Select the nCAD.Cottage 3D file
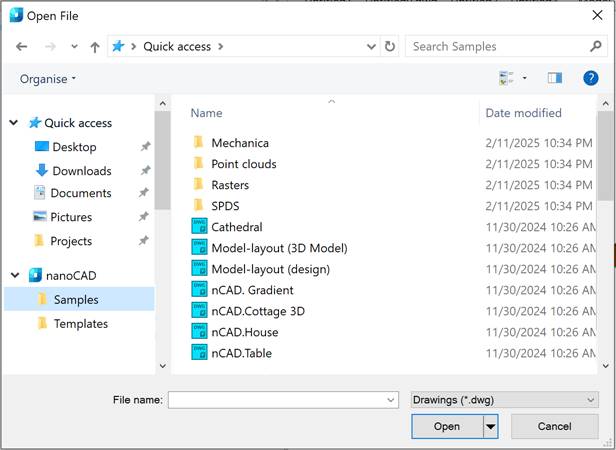The image size is (616, 450). pos(258,311)
